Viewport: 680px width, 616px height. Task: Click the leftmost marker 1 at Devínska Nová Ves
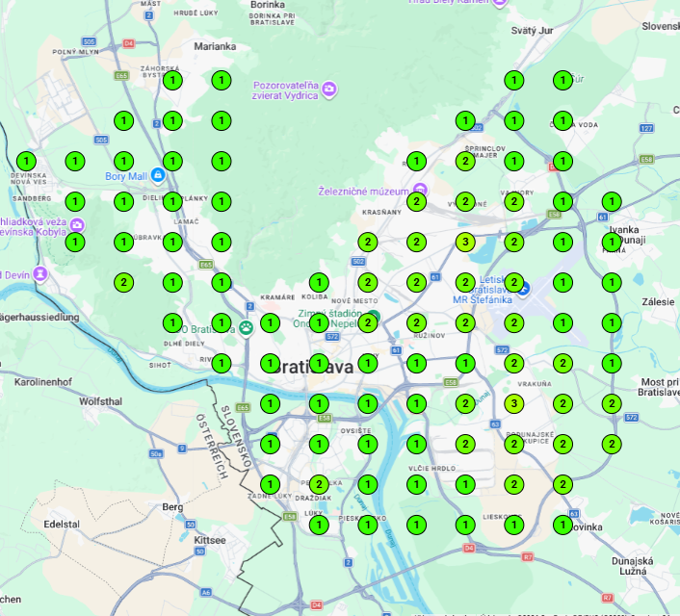[26, 161]
